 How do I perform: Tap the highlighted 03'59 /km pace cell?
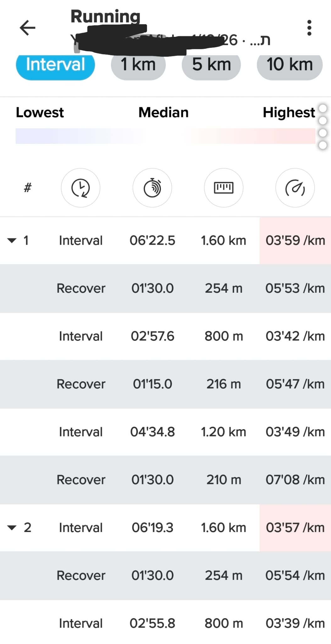tap(295, 241)
